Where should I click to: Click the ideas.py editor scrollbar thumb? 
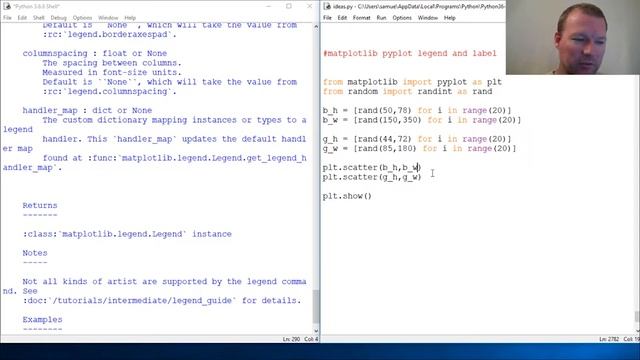click(x=637, y=317)
